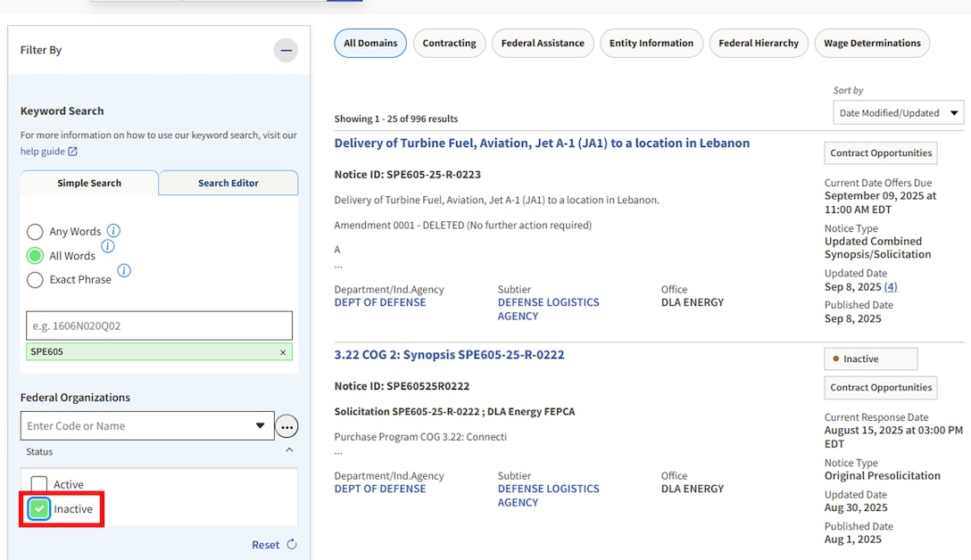This screenshot has width=971, height=560.
Task: Select the Exact Phrase radio button
Action: (x=35, y=279)
